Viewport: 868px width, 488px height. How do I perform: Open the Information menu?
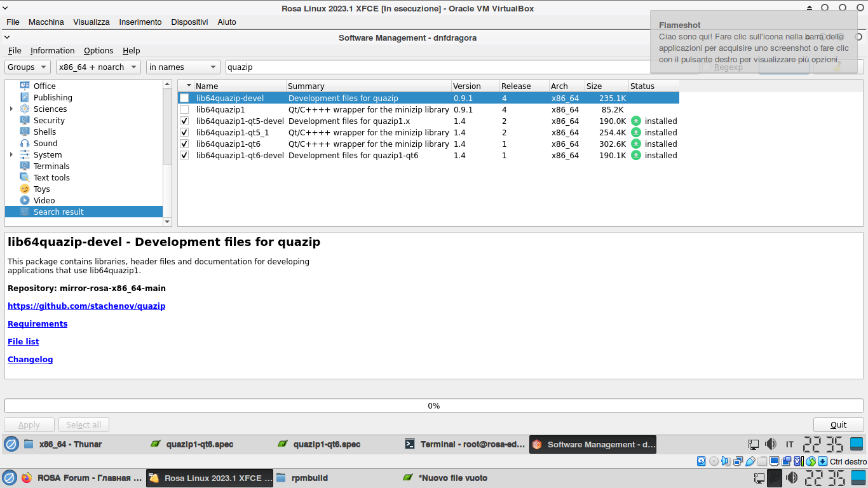tap(52, 51)
